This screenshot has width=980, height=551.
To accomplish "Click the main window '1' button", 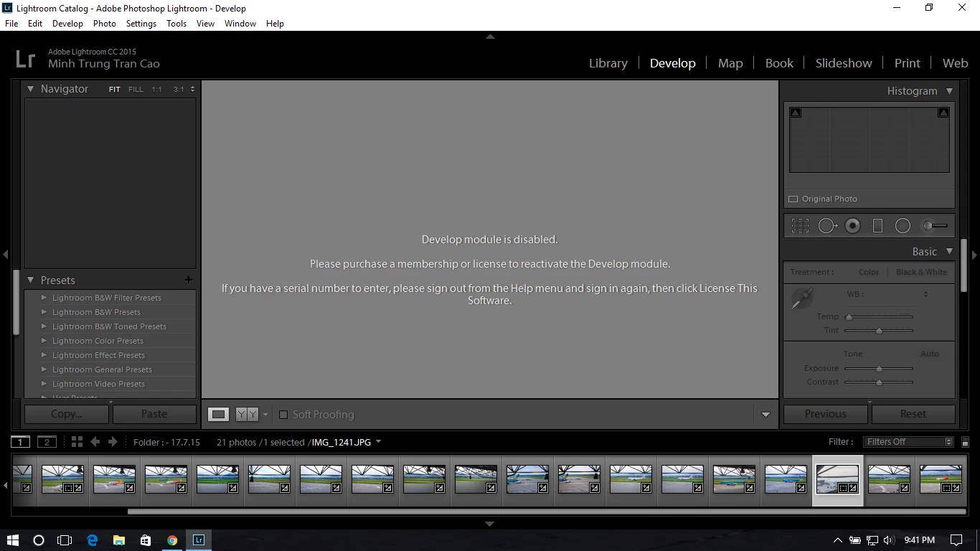I will [21, 442].
